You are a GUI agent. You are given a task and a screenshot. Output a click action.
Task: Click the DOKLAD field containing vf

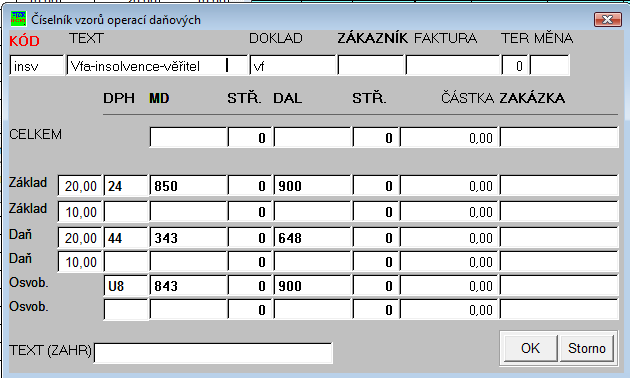292,65
